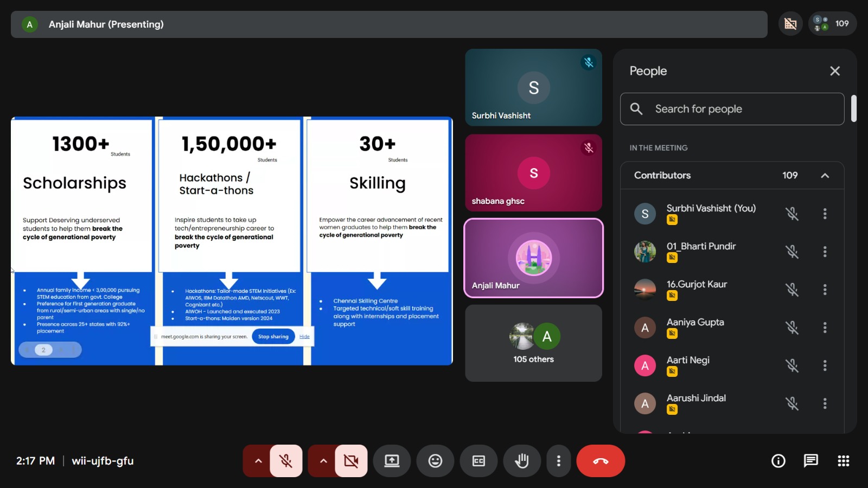The image size is (868, 488).
Task: Open audio settings arrow beside microphone
Action: (258, 461)
